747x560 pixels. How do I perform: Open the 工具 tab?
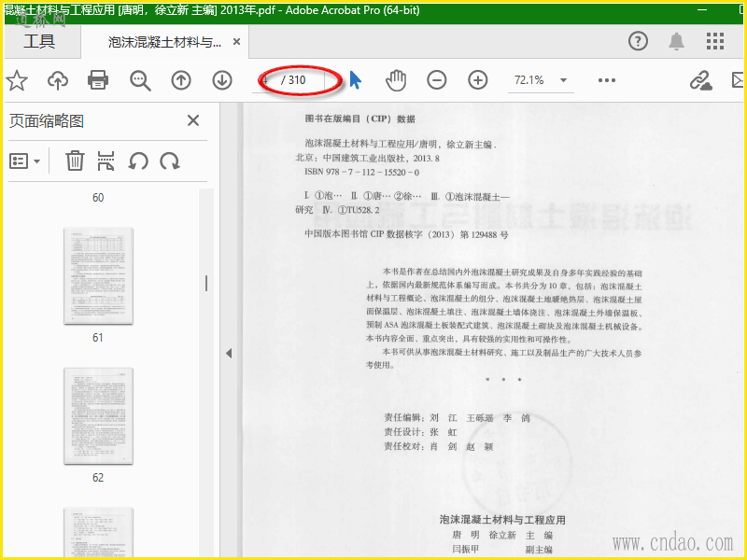tap(39, 42)
